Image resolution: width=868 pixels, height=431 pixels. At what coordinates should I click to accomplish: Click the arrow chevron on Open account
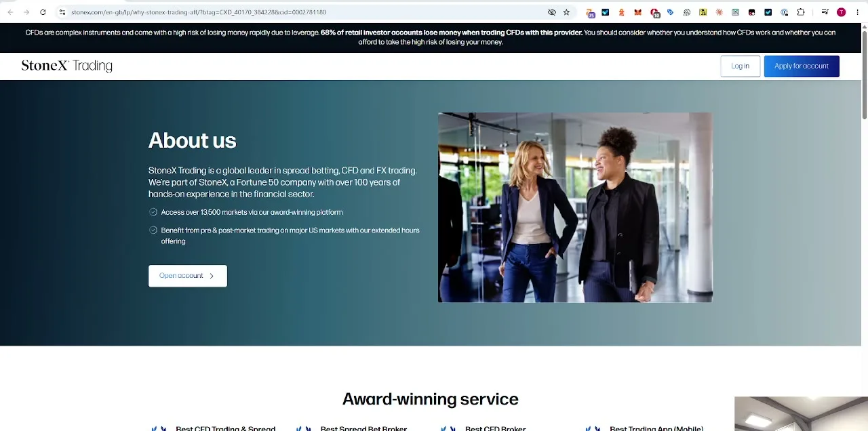(x=212, y=276)
